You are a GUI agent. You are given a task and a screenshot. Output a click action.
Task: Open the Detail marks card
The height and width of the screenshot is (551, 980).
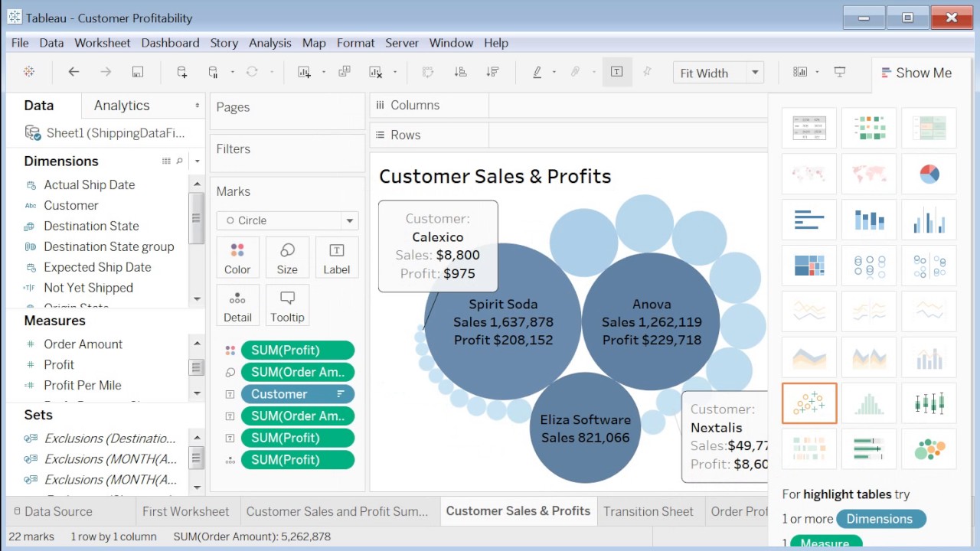click(237, 305)
